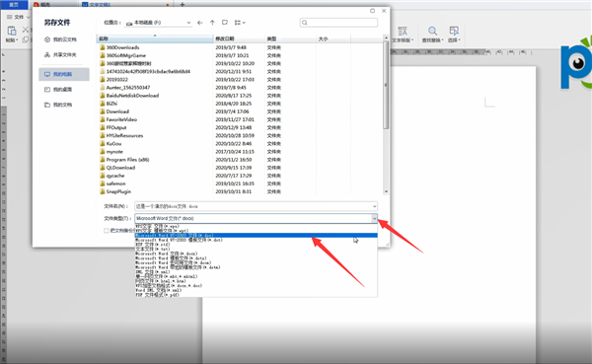592x364 pixels.
Task: Pick XML 文件(*.xml) in the list
Action: [256, 271]
